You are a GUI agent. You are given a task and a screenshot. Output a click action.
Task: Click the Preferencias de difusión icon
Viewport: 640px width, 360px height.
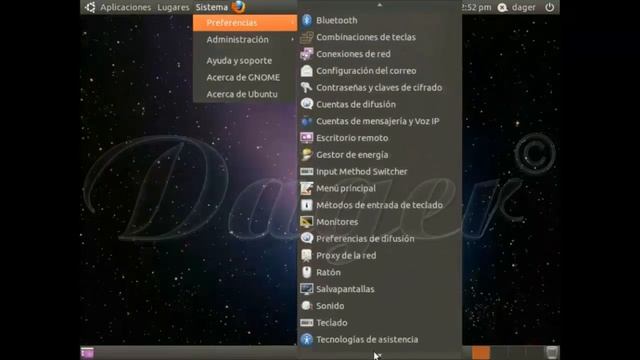[307, 238]
